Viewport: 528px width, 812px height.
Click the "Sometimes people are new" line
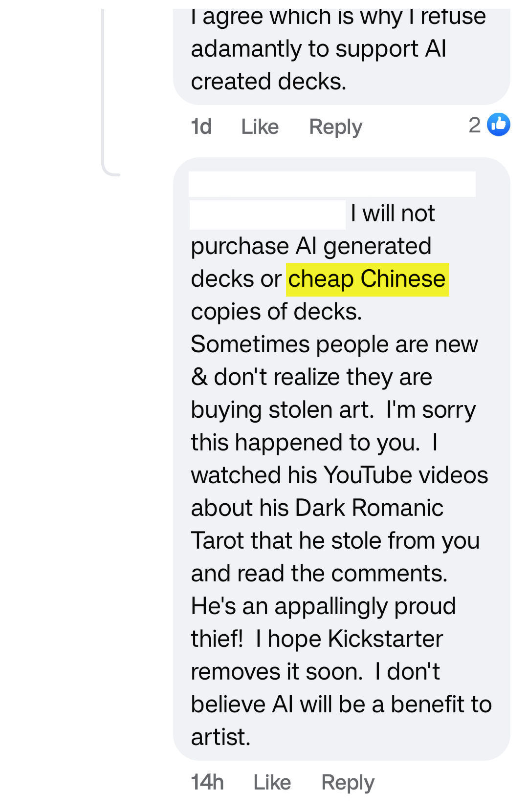tap(334, 344)
